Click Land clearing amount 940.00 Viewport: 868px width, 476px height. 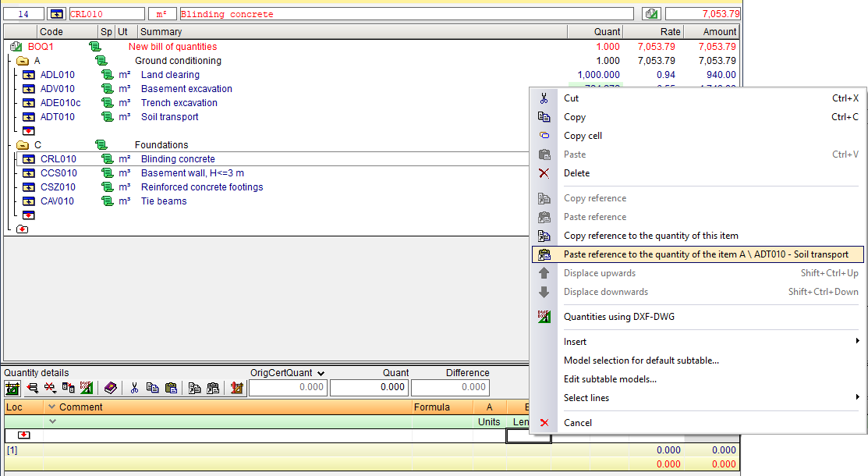(x=721, y=75)
